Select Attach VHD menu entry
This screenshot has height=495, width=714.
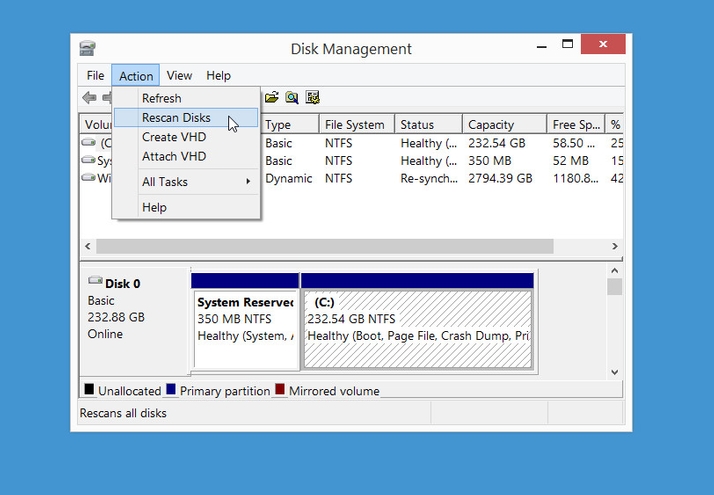[173, 156]
